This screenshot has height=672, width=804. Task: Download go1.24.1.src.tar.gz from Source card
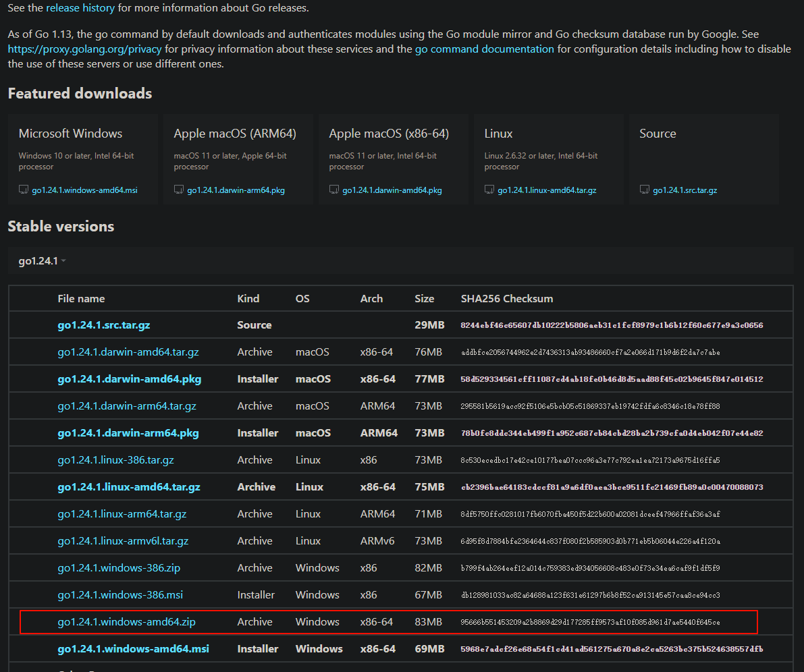[685, 190]
